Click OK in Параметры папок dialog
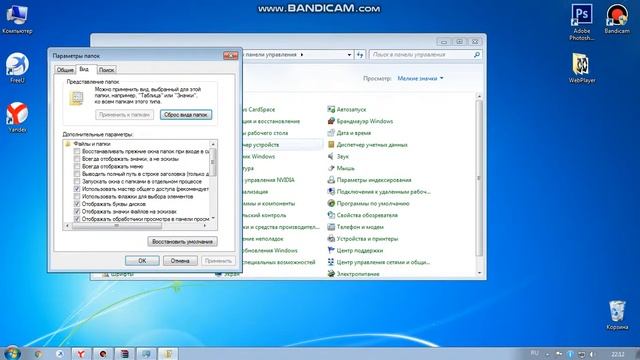This screenshot has height=360, width=640. [142, 260]
